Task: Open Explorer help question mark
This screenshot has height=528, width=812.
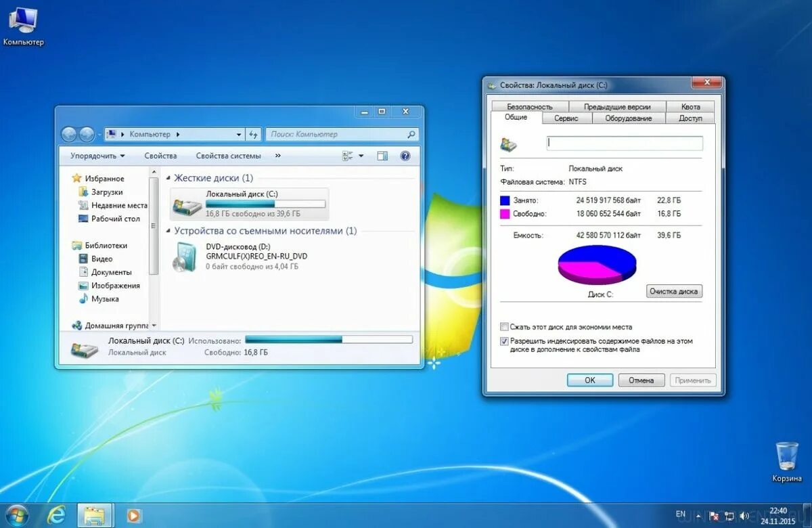Action: [x=405, y=156]
